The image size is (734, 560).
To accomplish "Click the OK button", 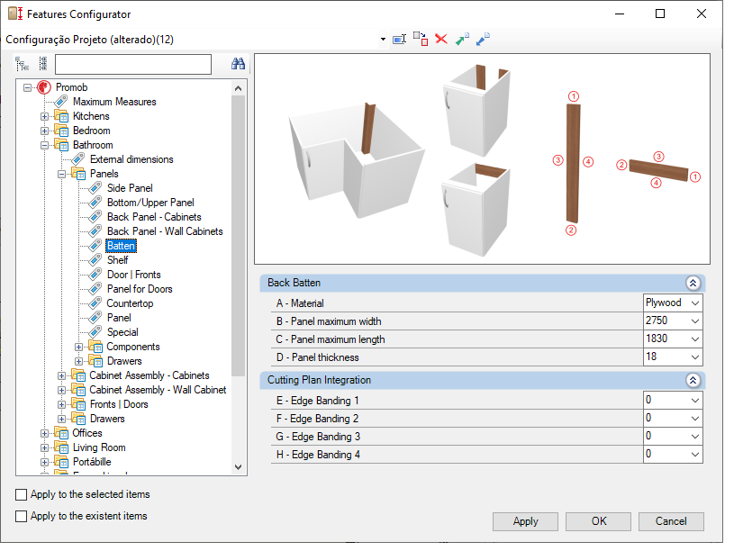I will 598,521.
